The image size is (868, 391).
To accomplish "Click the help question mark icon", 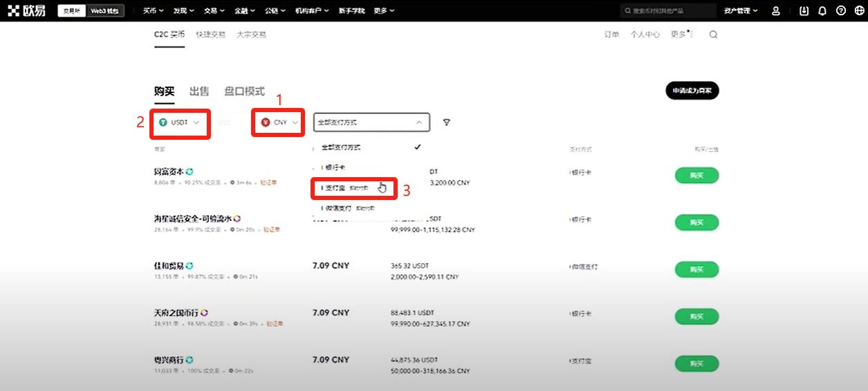I will coord(841,11).
